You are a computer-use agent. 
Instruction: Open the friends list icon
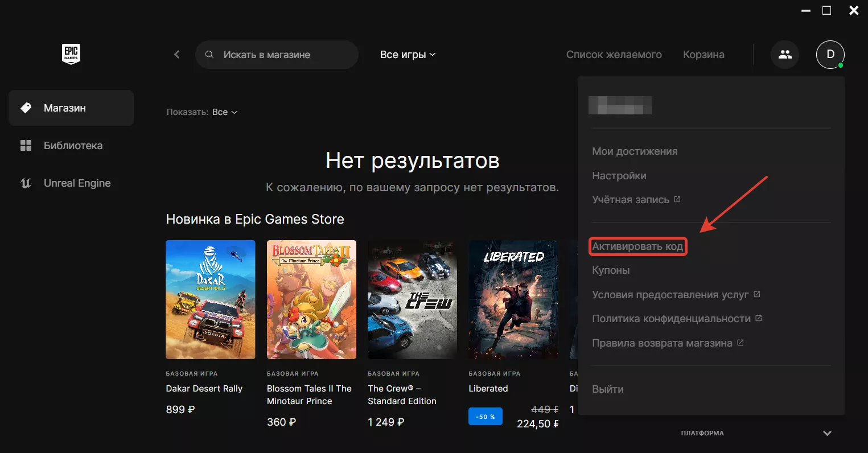(785, 55)
